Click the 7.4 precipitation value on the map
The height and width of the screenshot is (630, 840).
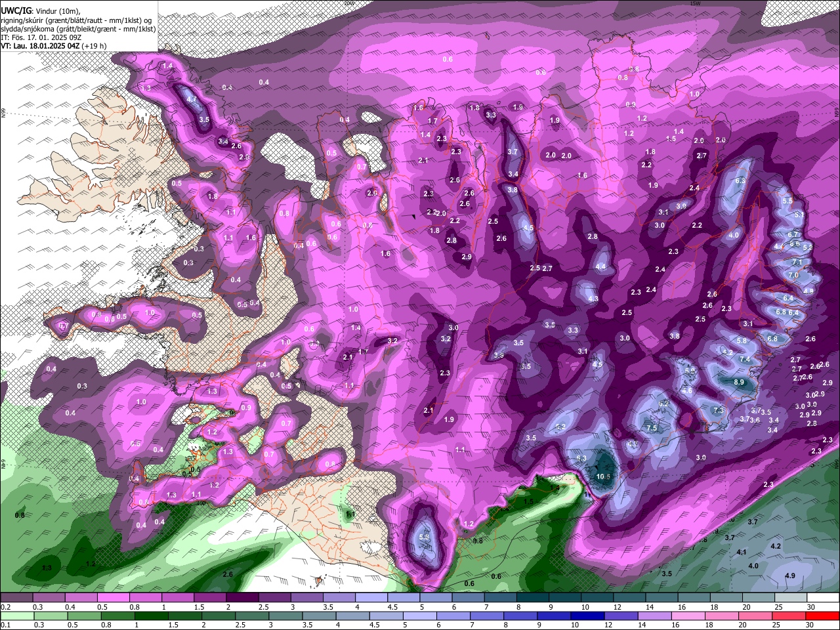click(x=745, y=360)
